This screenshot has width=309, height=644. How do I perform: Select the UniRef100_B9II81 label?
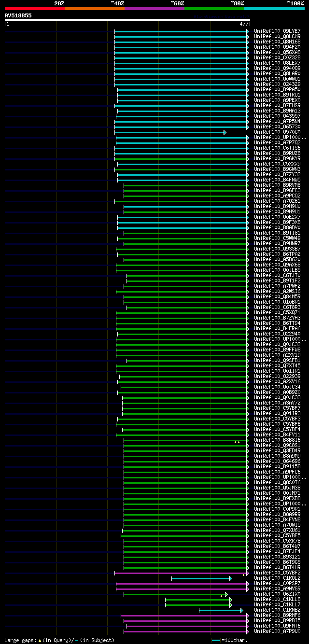point(277,233)
